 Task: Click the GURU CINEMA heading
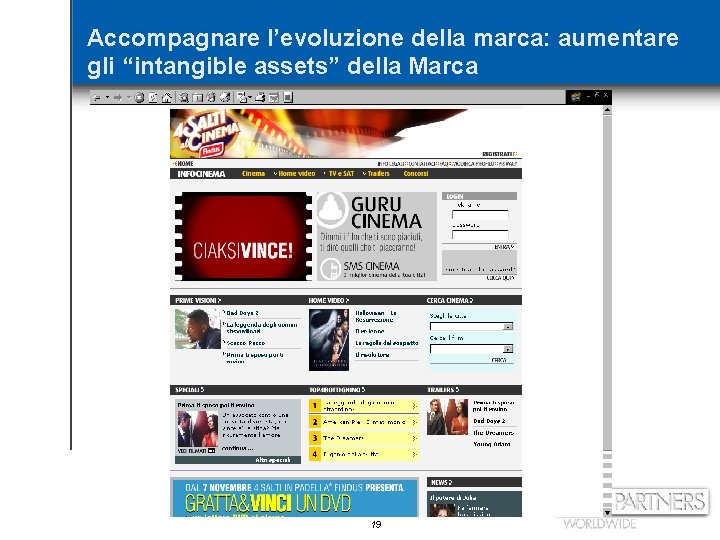point(386,213)
